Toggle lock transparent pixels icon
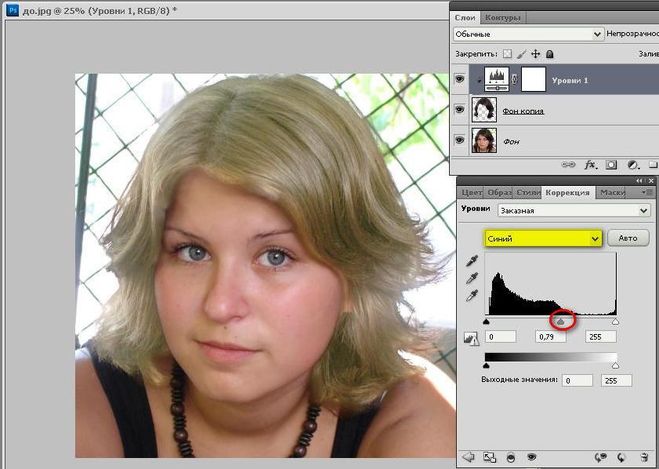Screen dimensions: 659x469 (x=508, y=54)
